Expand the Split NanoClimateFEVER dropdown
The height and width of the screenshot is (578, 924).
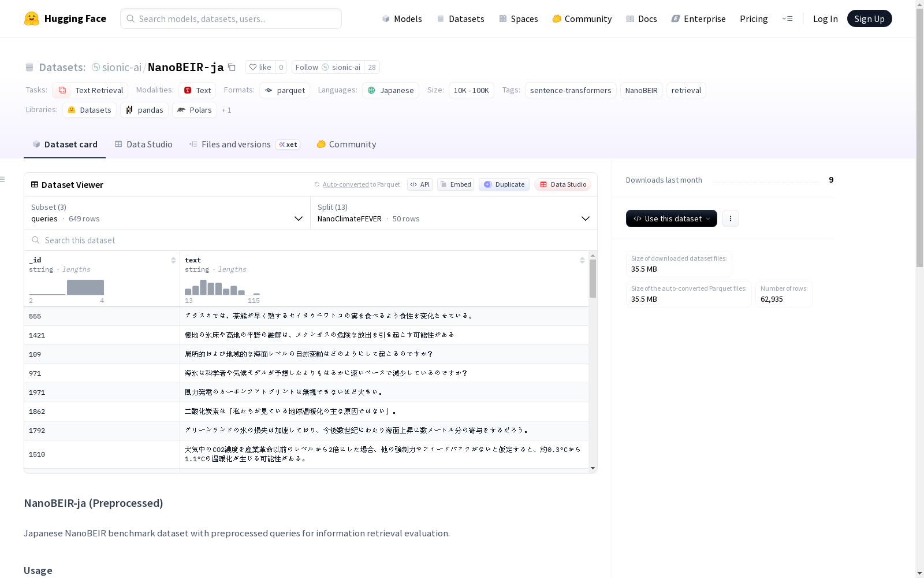coord(454,213)
